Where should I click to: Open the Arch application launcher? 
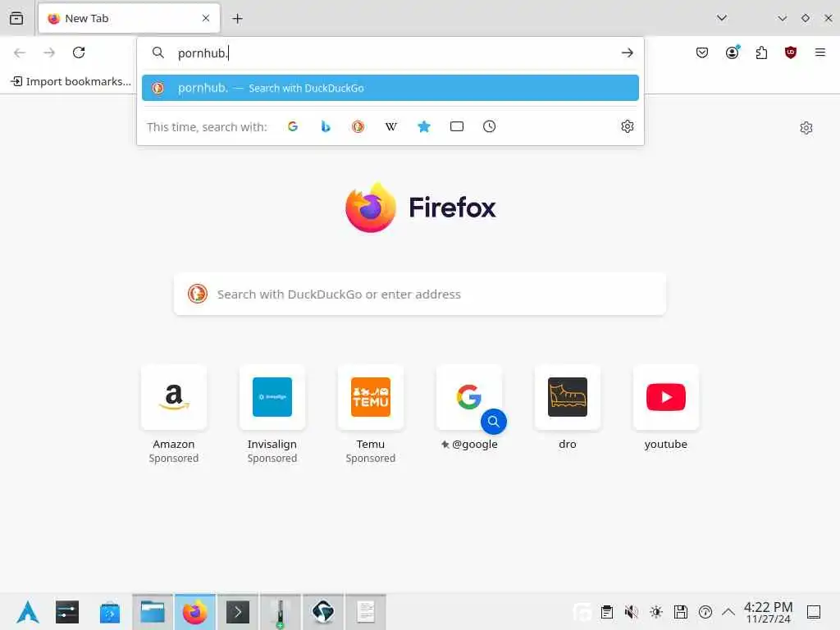(27, 612)
